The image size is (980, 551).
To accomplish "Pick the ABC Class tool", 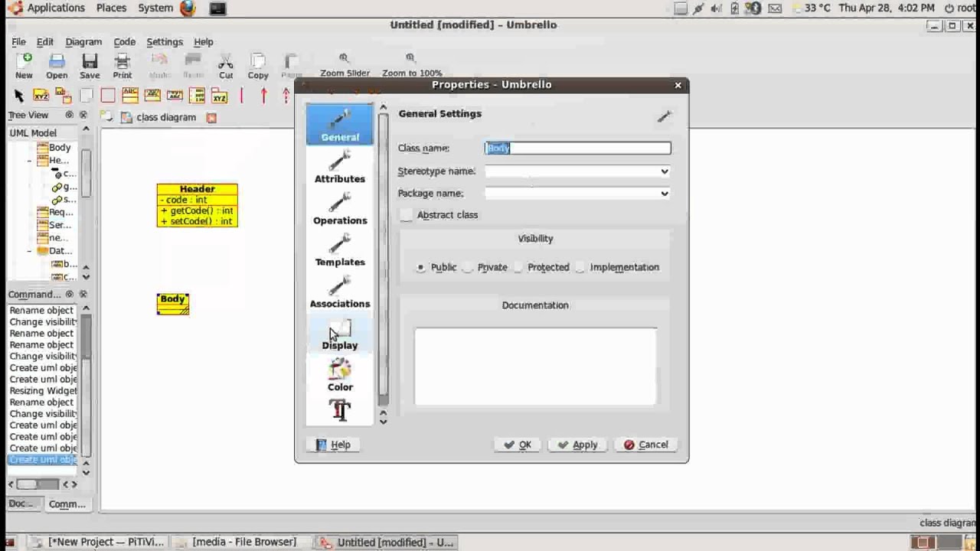I will coord(130,96).
